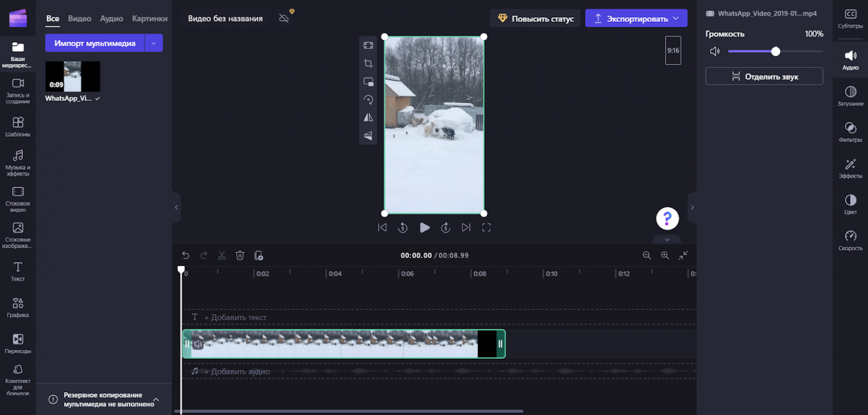The height and width of the screenshot is (415, 868).
Task: Click the crop tool icon beside preview
Action: (368, 63)
